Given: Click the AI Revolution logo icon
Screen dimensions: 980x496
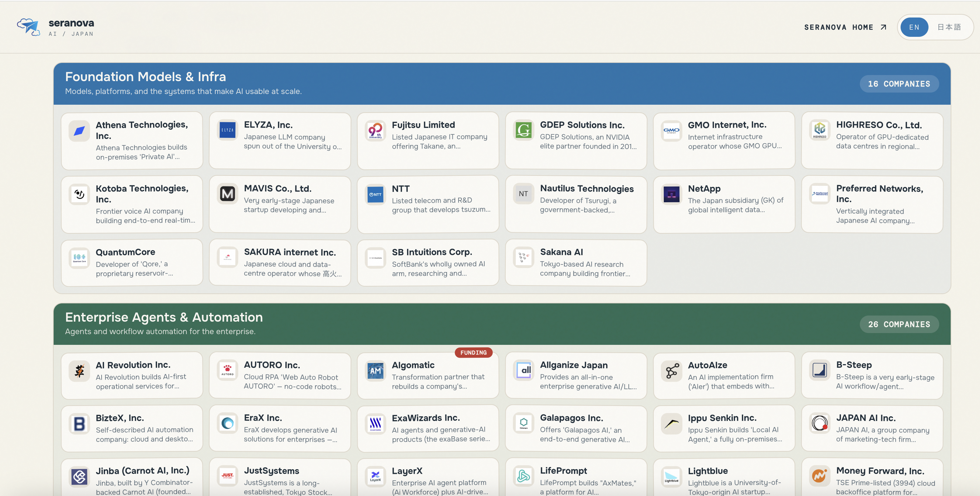Looking at the screenshot, I should pos(79,371).
